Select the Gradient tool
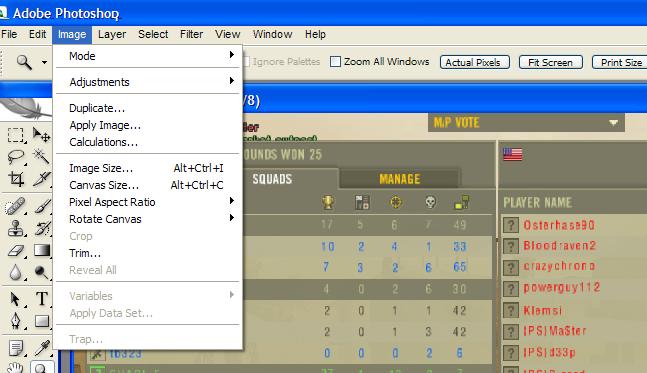The height and width of the screenshot is (373, 647). coord(41,250)
